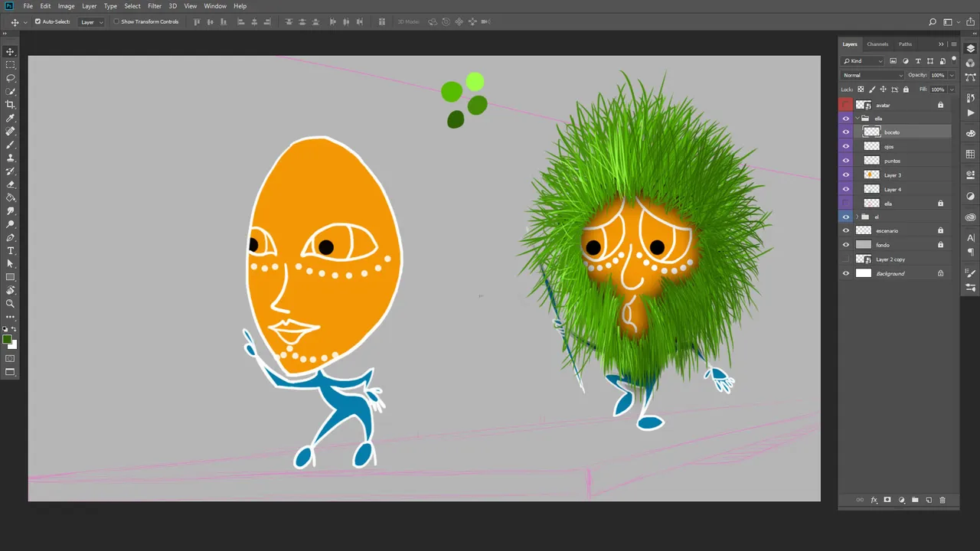Select the Smudge tool

[10, 210]
